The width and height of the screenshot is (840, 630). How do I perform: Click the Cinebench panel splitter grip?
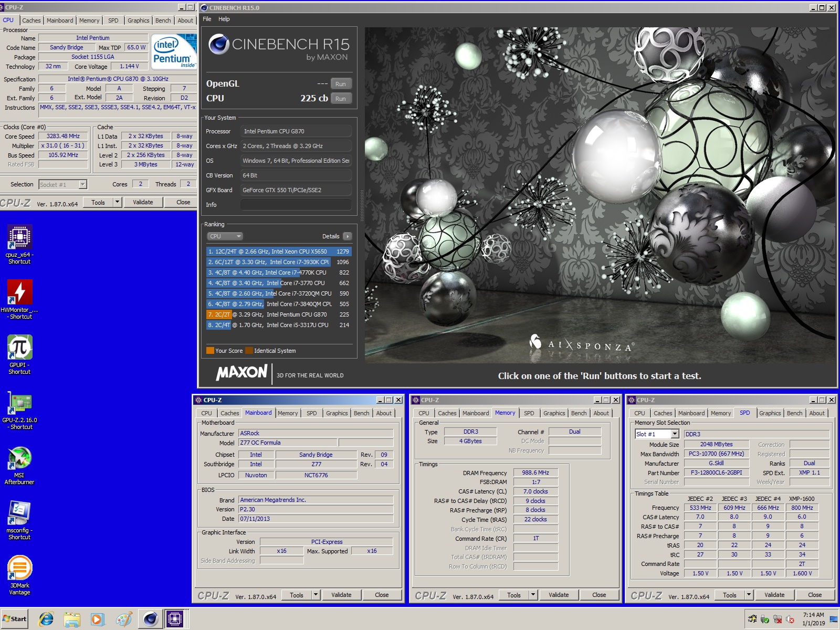362,205
